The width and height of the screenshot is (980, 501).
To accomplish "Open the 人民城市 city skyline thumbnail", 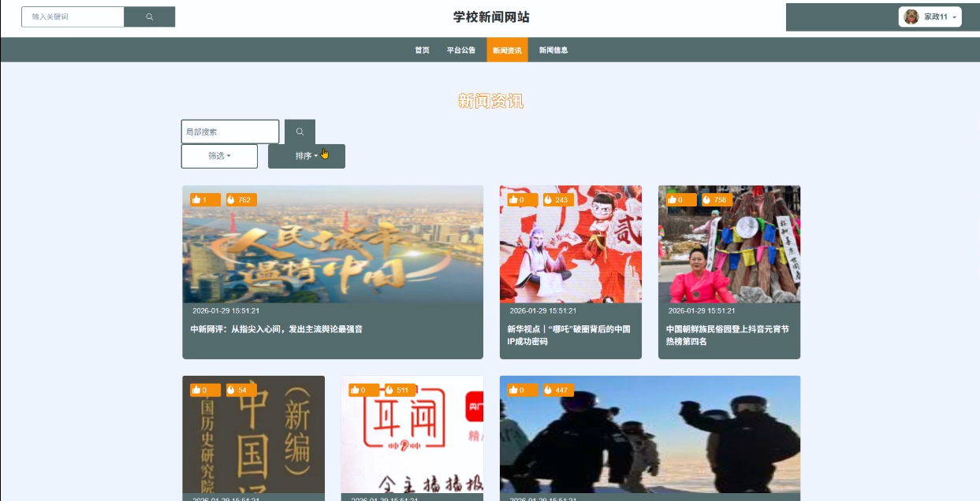I will coord(333,244).
